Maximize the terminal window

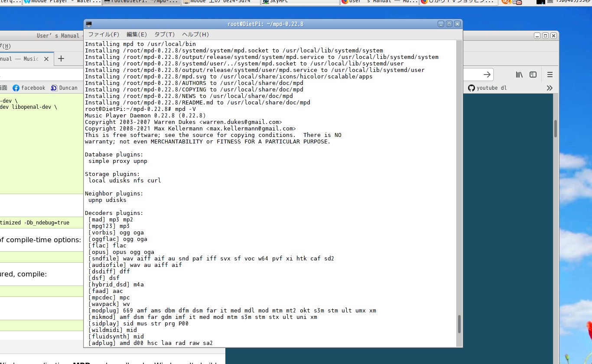coord(449,24)
